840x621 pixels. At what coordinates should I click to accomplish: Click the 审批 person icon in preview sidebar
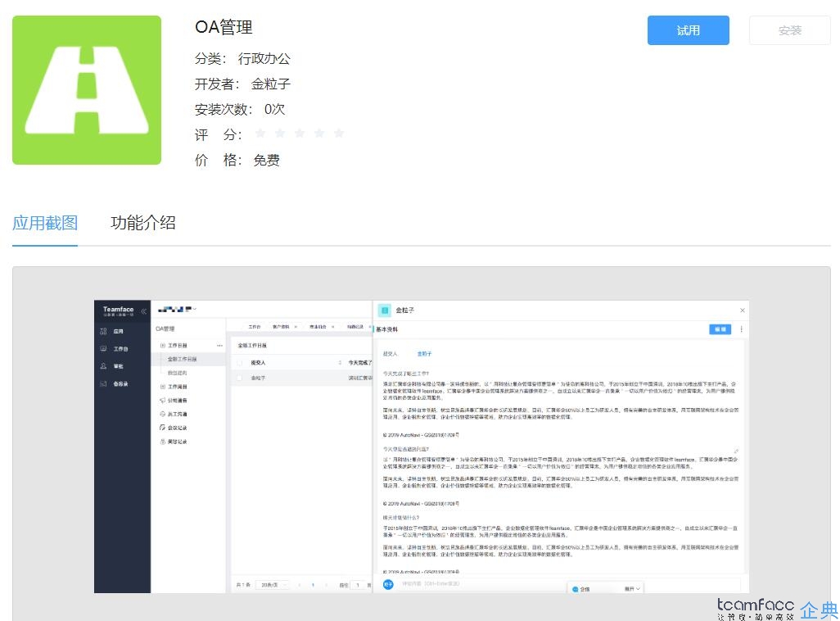(x=103, y=366)
